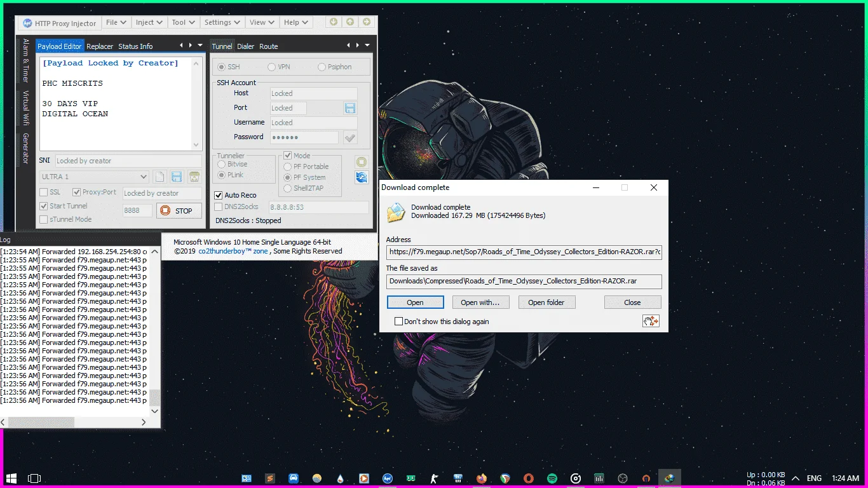
Task: Switch to the Status Info tab
Action: 135,46
